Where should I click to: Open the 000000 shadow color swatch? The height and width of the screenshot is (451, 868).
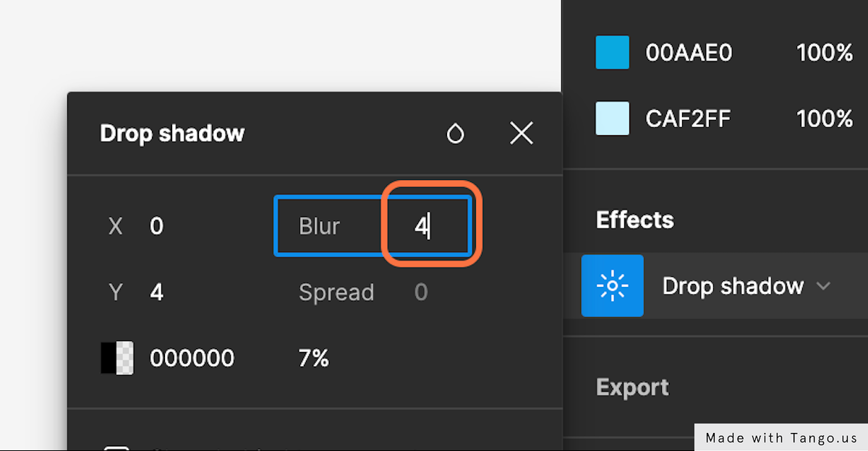point(116,358)
